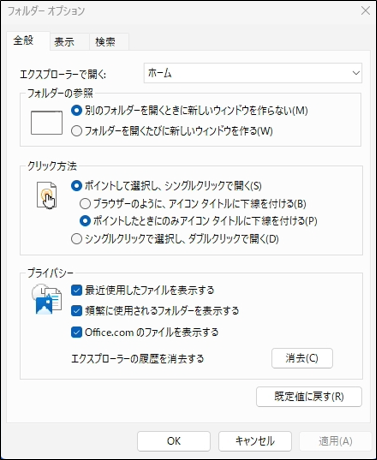Close the フォルダー オプション dialog
Image resolution: width=377 pixels, height=460 pixels.
[x=365, y=11]
